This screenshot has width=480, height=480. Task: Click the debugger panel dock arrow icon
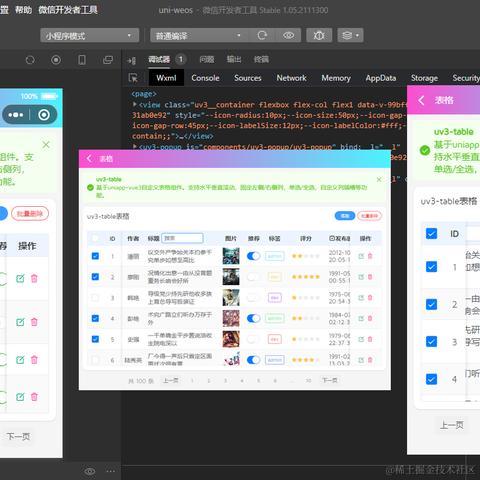132,61
